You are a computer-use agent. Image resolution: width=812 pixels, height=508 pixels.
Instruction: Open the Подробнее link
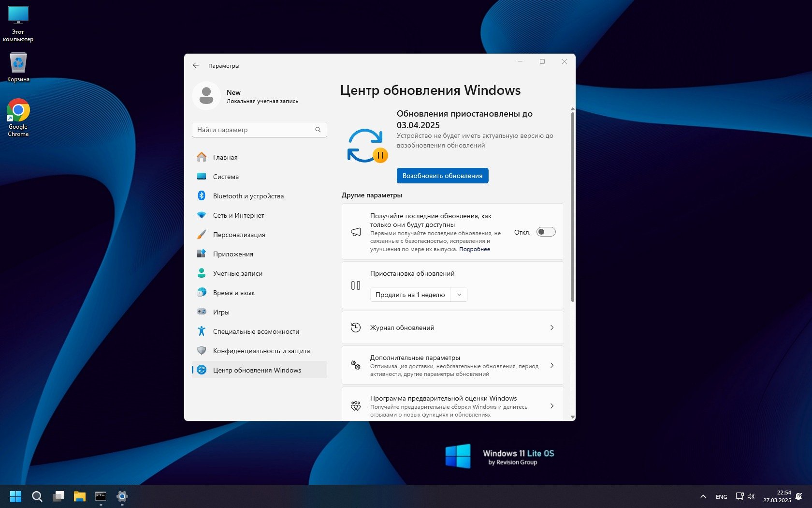pyautogui.click(x=474, y=249)
